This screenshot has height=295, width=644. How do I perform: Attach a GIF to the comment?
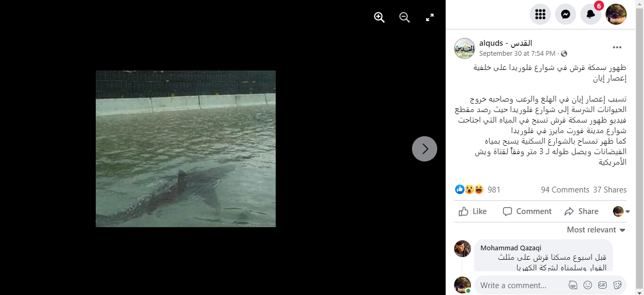coord(602,285)
